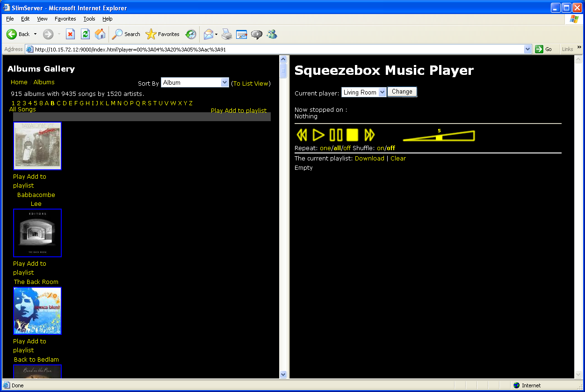The image size is (585, 392).
Task: Click the yellow volume slider bar
Action: [439, 137]
